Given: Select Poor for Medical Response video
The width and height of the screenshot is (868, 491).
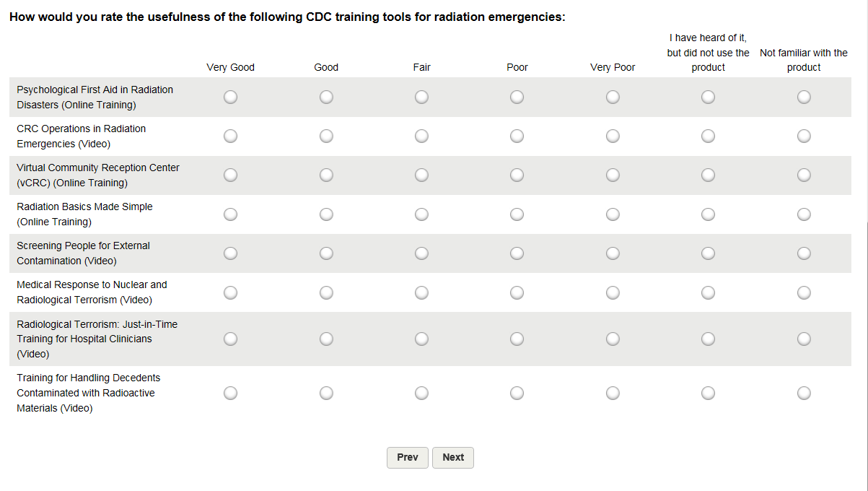Looking at the screenshot, I should 517,292.
